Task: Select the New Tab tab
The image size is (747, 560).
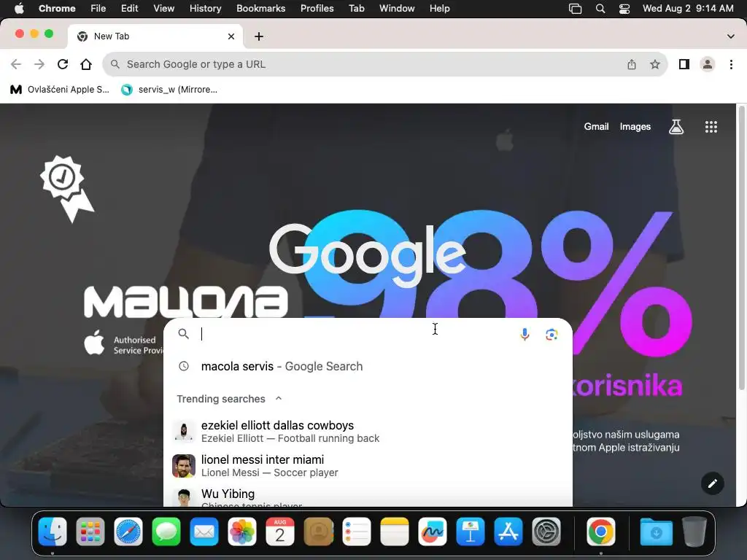Action: click(x=155, y=36)
